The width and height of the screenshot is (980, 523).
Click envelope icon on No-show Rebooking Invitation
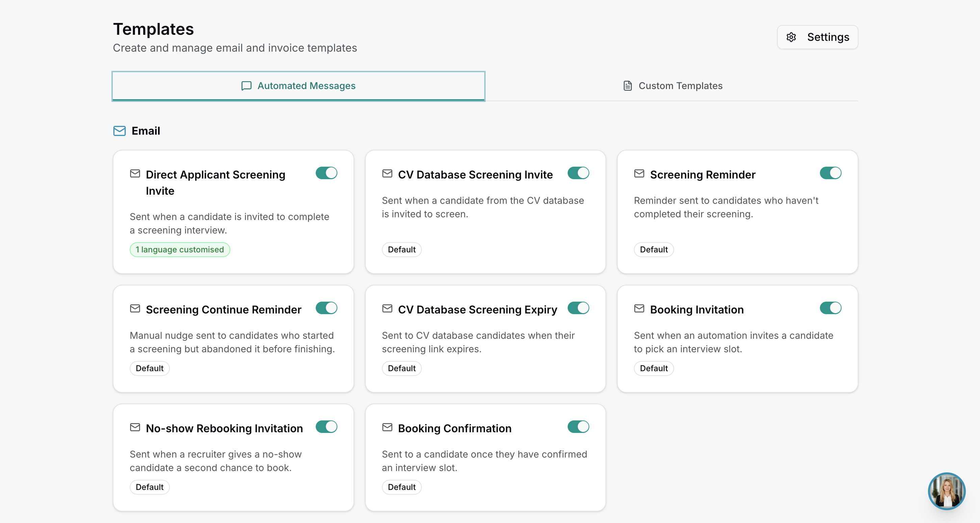tap(135, 427)
